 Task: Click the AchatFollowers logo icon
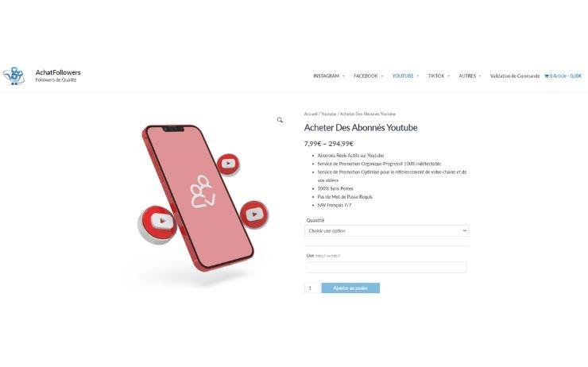tap(14, 76)
